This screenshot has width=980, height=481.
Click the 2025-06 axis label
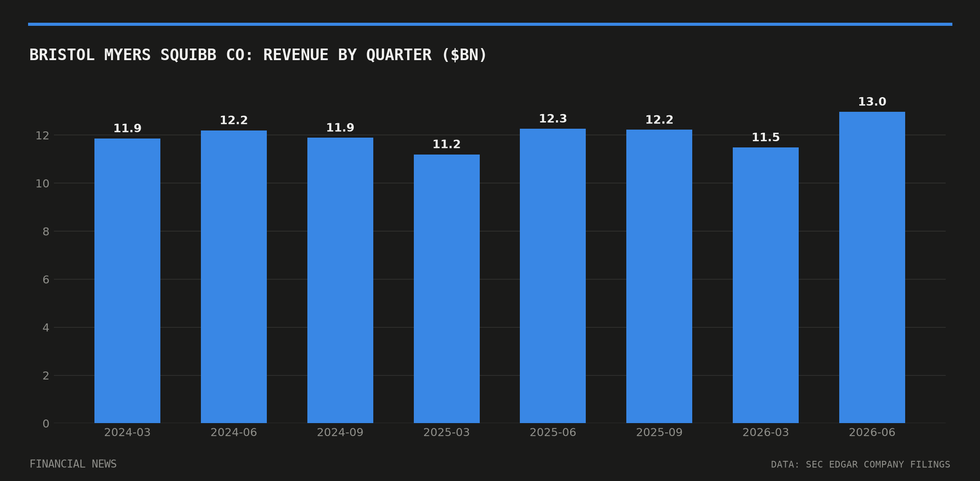pos(553,432)
